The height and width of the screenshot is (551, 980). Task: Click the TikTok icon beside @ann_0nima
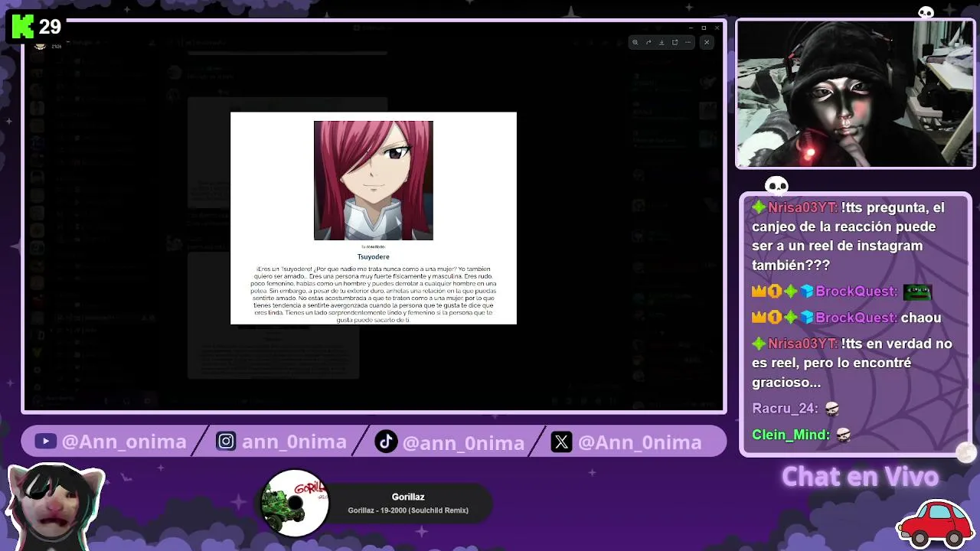(x=386, y=442)
